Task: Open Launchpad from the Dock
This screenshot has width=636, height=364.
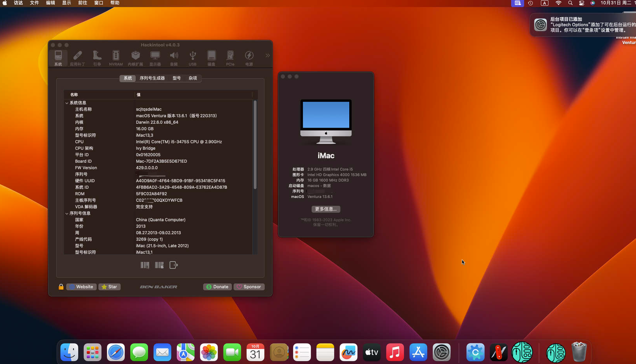Action: click(92, 353)
